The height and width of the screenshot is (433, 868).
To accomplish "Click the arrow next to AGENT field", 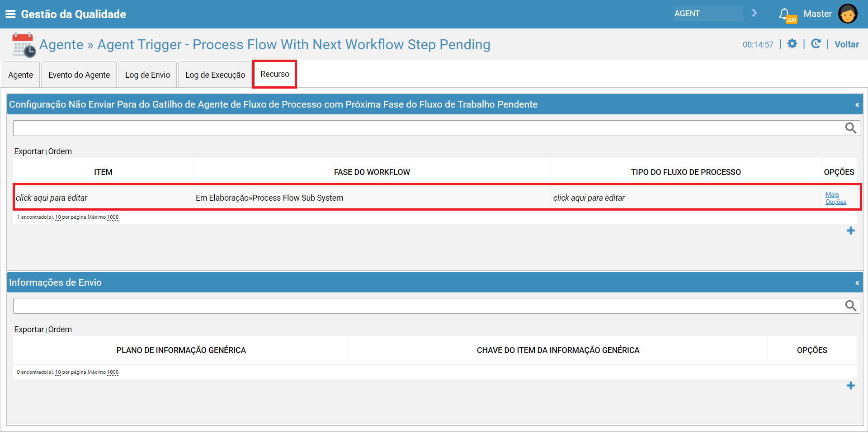I will point(754,13).
